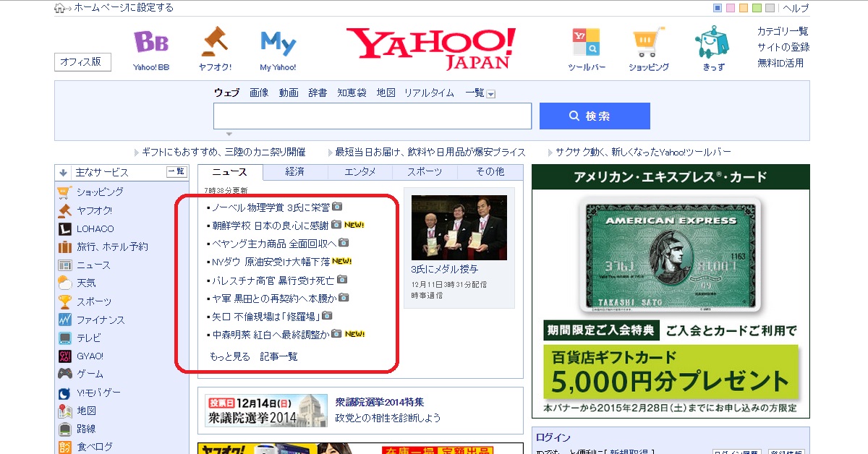This screenshot has height=454, width=868.
Task: Open the もっと見る news link
Action: point(229,356)
